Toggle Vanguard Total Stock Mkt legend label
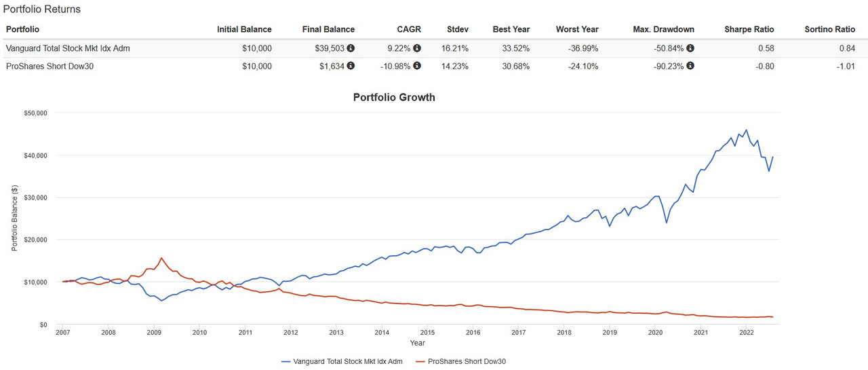868x370 pixels. [x=347, y=361]
